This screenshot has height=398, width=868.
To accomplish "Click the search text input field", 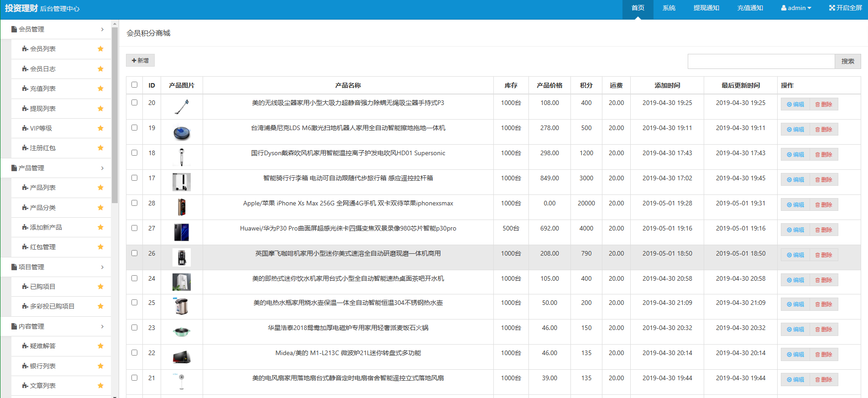I will (x=761, y=61).
